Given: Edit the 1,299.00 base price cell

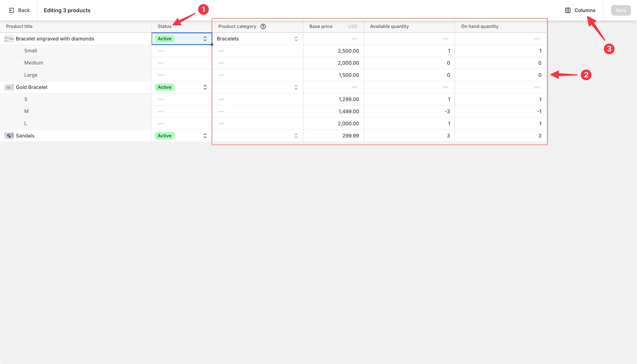Looking at the screenshot, I should tap(334, 99).
